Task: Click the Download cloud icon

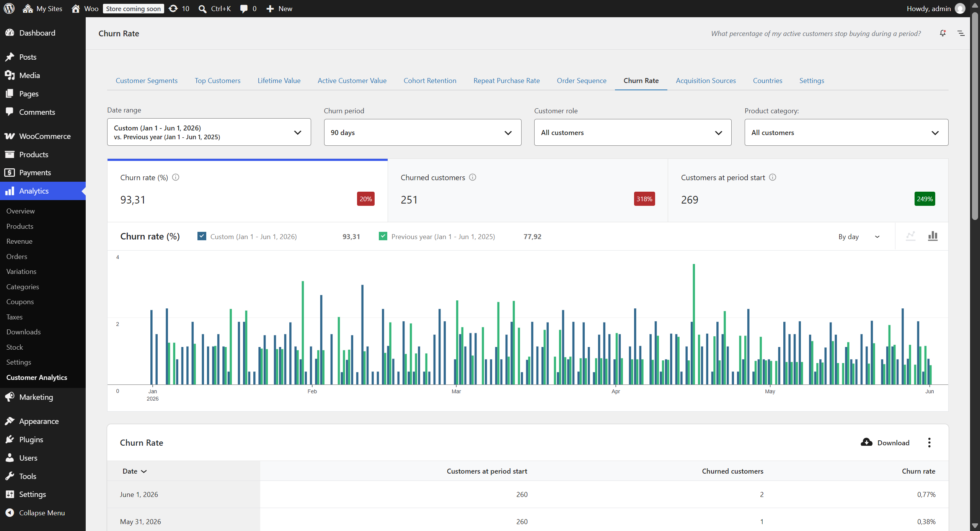Action: tap(866, 442)
